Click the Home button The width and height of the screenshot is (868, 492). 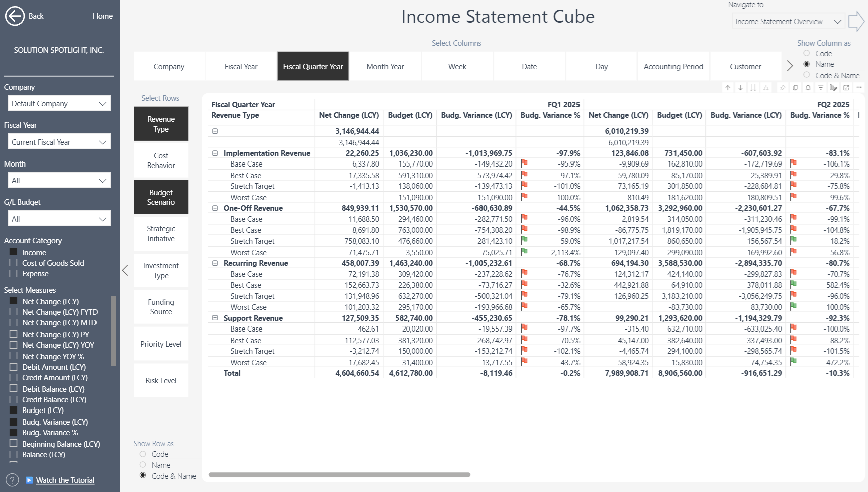103,16
